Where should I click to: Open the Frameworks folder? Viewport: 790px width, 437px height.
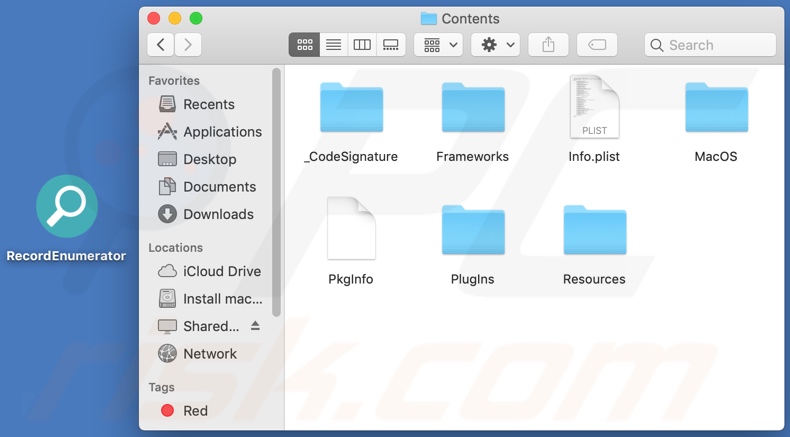click(x=473, y=107)
